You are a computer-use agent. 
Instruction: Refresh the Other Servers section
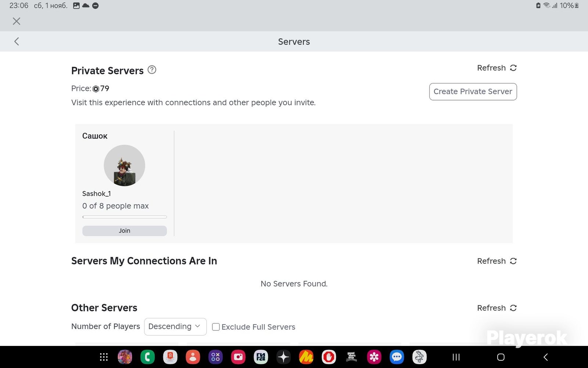point(497,308)
